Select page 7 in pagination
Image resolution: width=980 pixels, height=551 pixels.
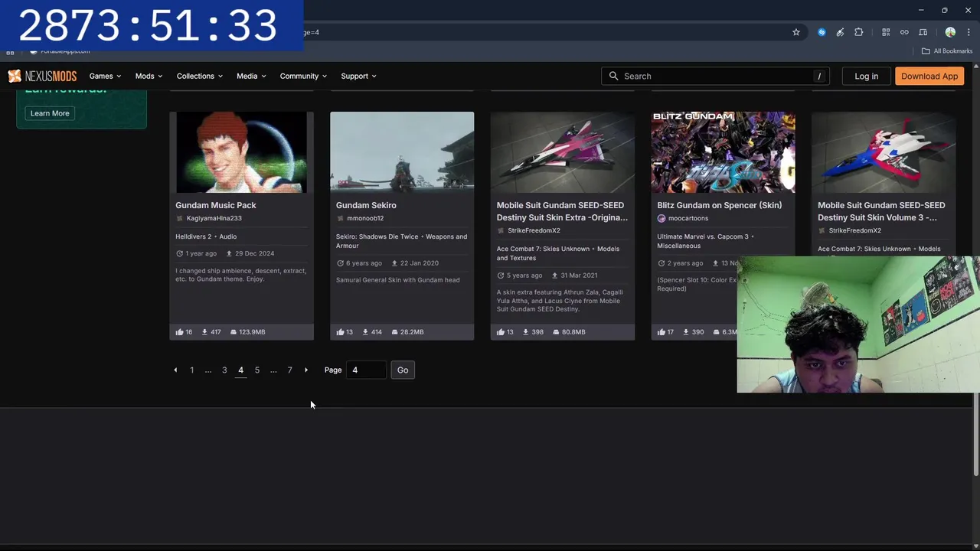(x=289, y=370)
